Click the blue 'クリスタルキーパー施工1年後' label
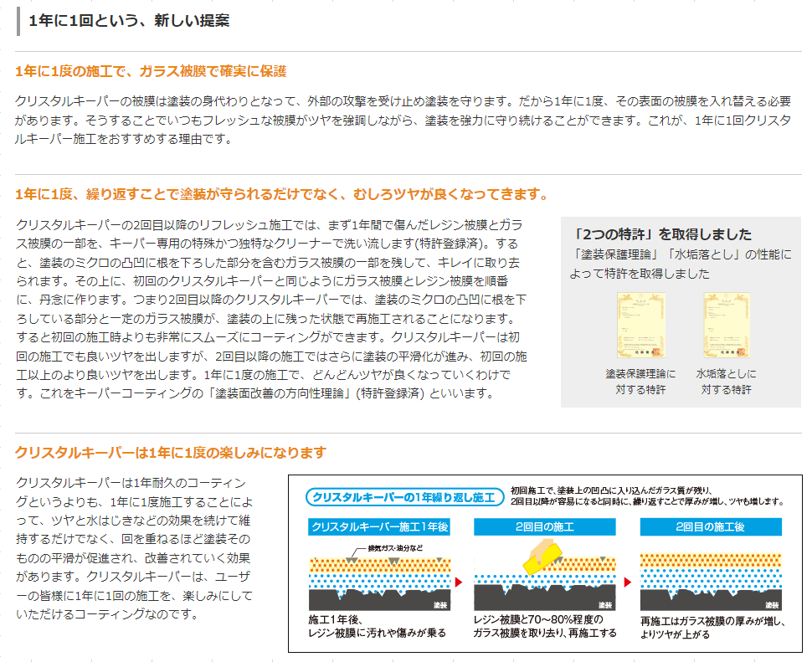The height and width of the screenshot is (662, 812). click(x=379, y=527)
